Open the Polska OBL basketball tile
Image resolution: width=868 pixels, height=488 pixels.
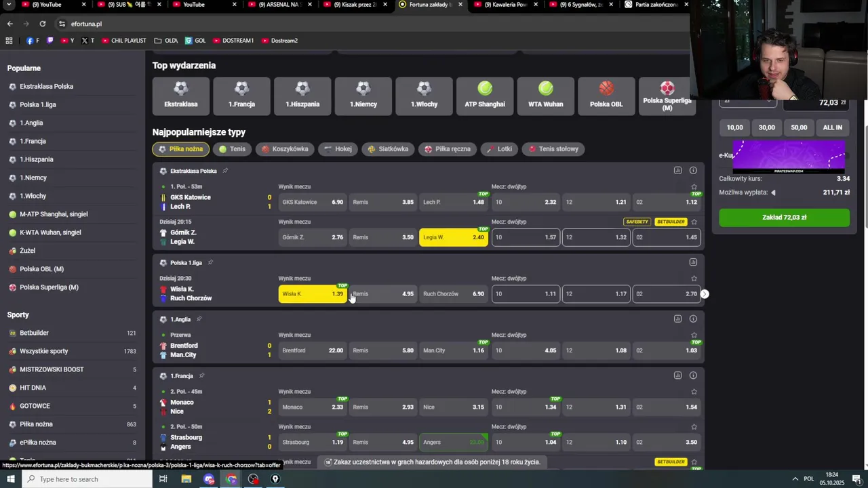pyautogui.click(x=606, y=96)
